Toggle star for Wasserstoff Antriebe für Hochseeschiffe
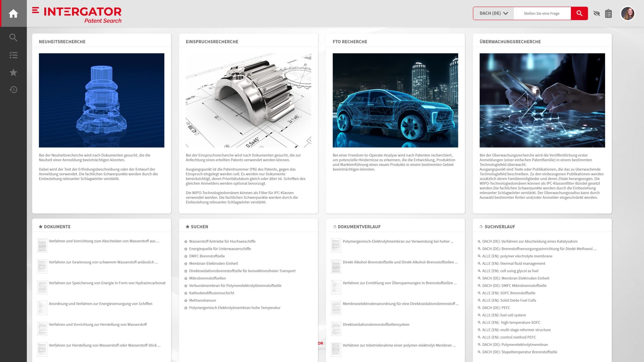 pos(186,242)
